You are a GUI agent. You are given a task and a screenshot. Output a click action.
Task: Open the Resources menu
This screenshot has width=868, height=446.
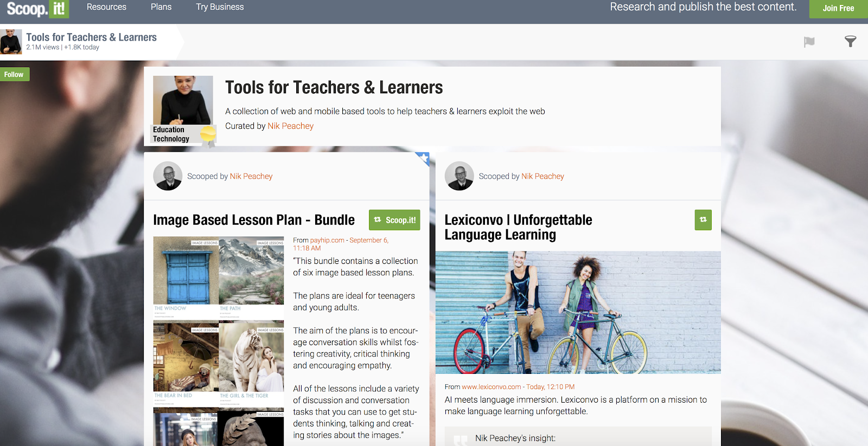pyautogui.click(x=106, y=7)
